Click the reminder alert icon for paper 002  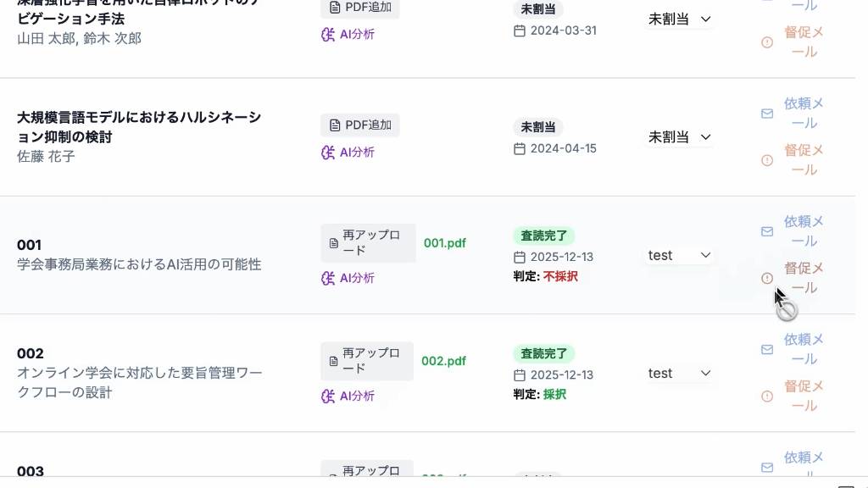[x=767, y=396]
